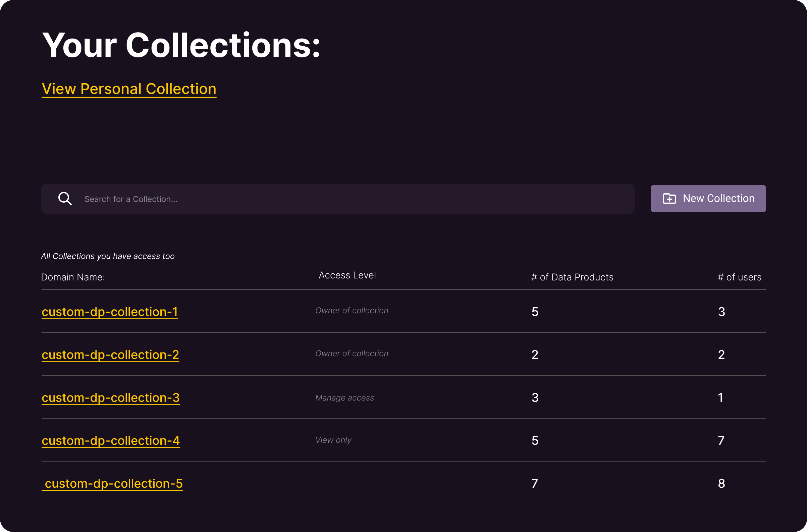Click the Access Level column header
Screen dimensions: 807x532
(x=347, y=275)
